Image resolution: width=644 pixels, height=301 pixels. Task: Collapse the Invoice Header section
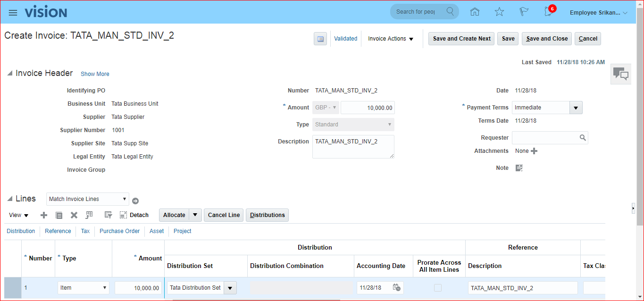coord(10,74)
